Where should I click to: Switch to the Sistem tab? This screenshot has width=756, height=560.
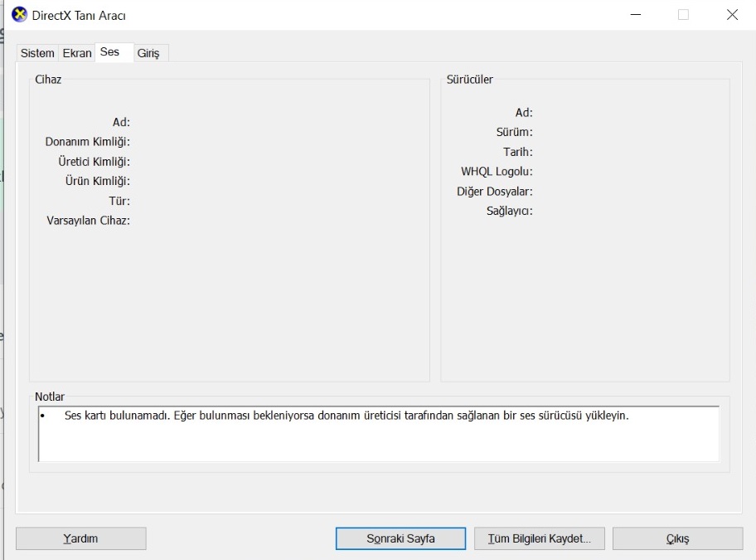click(37, 53)
